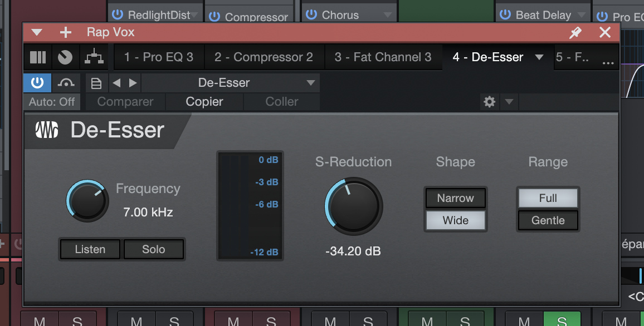Click the Frequency knob
Screen dimensions: 644x326
tap(87, 201)
